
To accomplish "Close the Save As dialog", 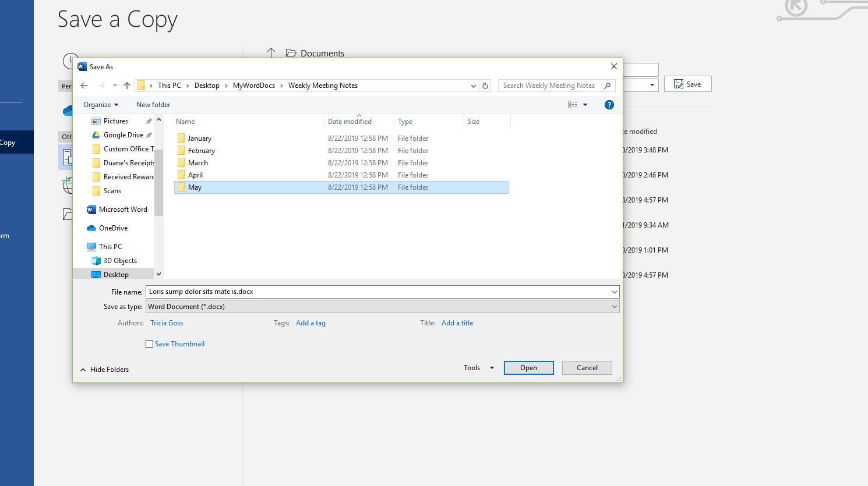I will point(613,66).
